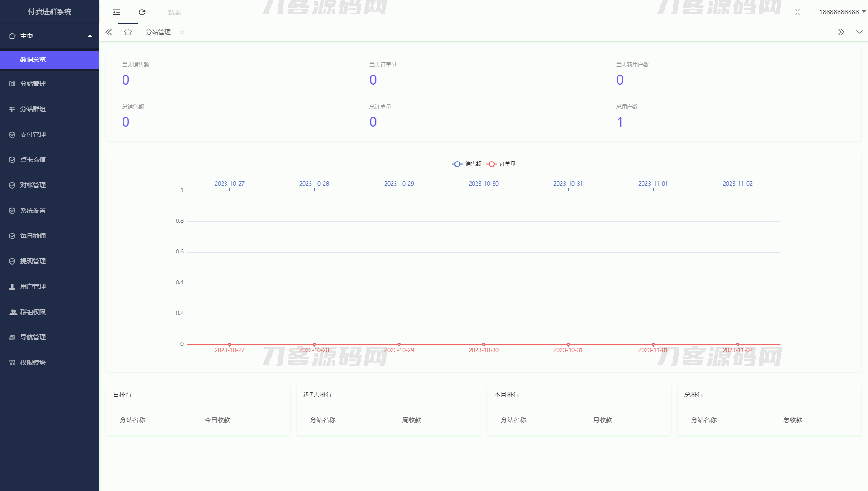Click the fullscreen toggle icon

click(x=797, y=12)
